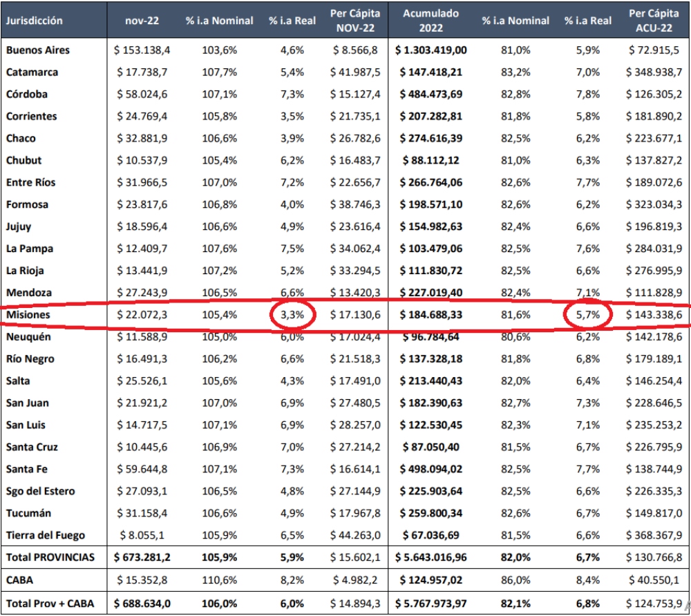The height and width of the screenshot is (616, 691).
Task: Click the total accumulated amount $ 5.767.973,97
Action: click(x=432, y=603)
